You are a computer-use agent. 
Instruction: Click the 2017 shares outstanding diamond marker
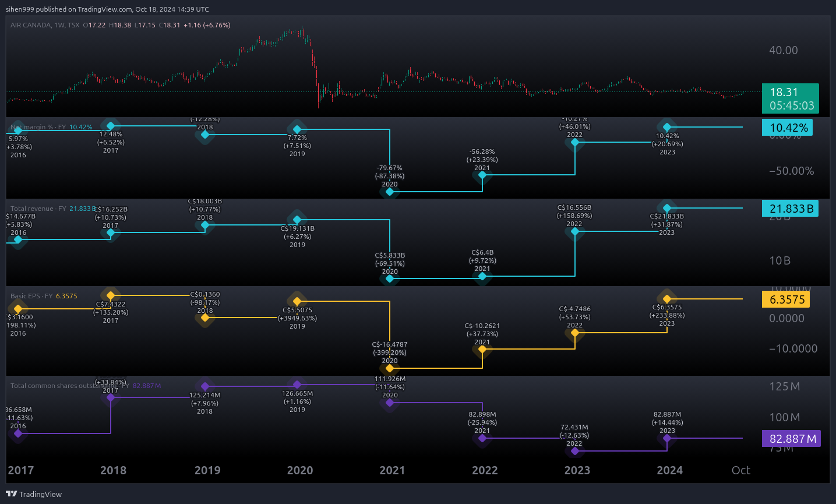pos(111,397)
